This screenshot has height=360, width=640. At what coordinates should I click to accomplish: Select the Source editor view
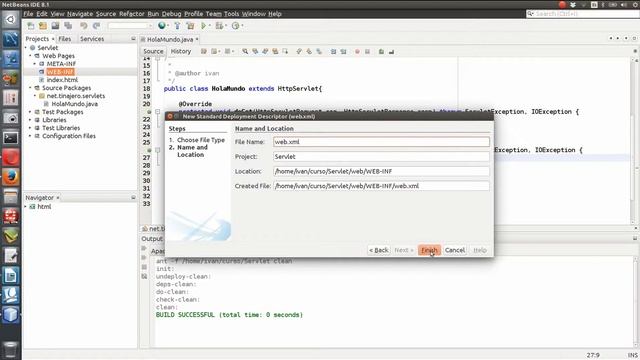[153, 51]
